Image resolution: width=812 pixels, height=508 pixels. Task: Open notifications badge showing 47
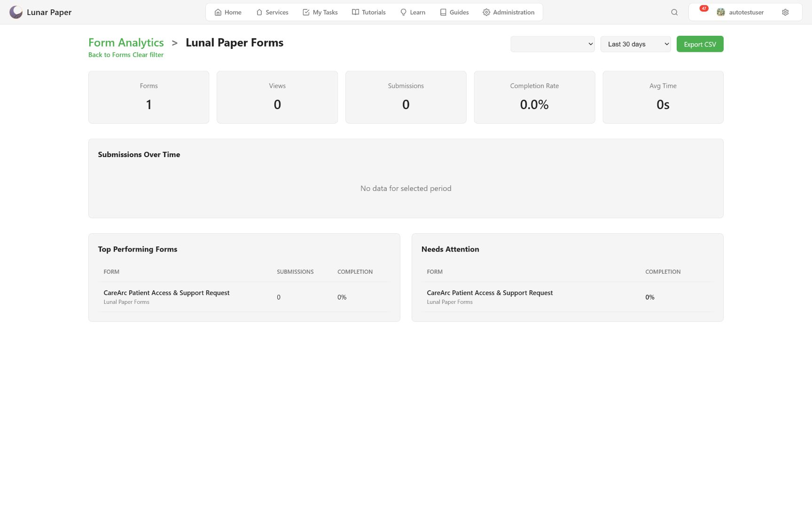pyautogui.click(x=704, y=8)
